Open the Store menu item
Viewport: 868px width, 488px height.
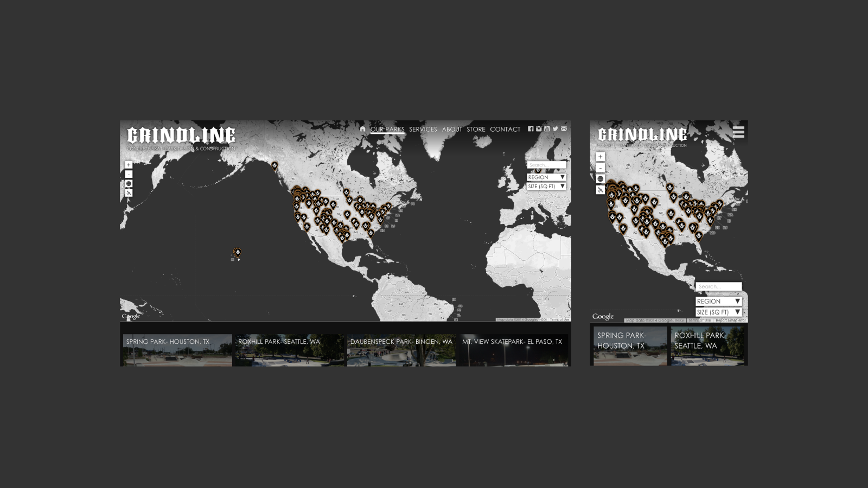476,130
